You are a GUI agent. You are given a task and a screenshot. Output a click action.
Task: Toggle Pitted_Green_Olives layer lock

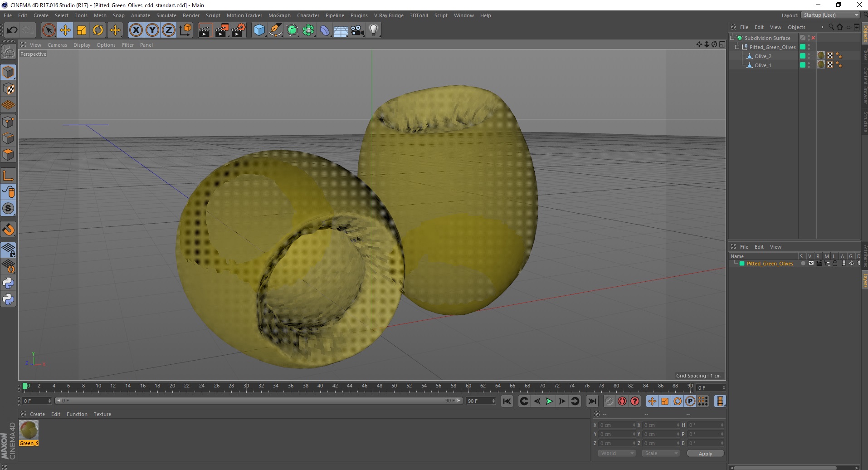tap(835, 264)
